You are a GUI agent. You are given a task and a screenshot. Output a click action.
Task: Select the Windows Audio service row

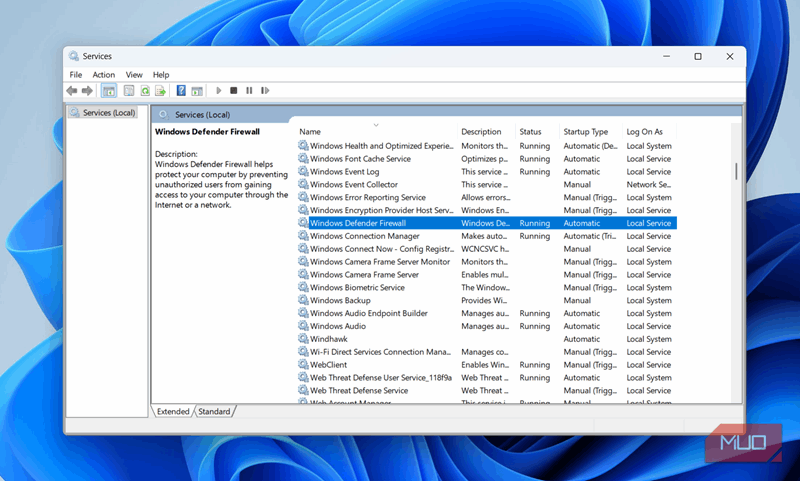pos(338,326)
